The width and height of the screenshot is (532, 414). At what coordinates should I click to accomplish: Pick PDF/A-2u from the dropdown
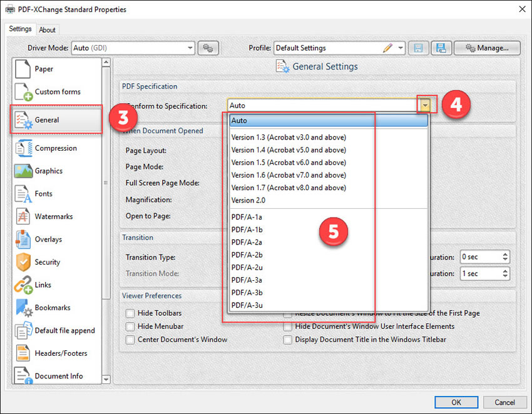click(329, 267)
